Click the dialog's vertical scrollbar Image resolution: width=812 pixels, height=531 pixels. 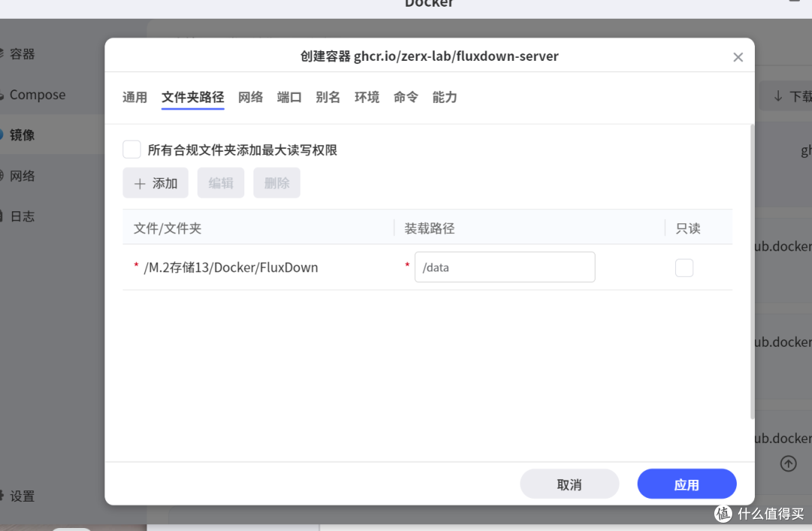click(752, 272)
